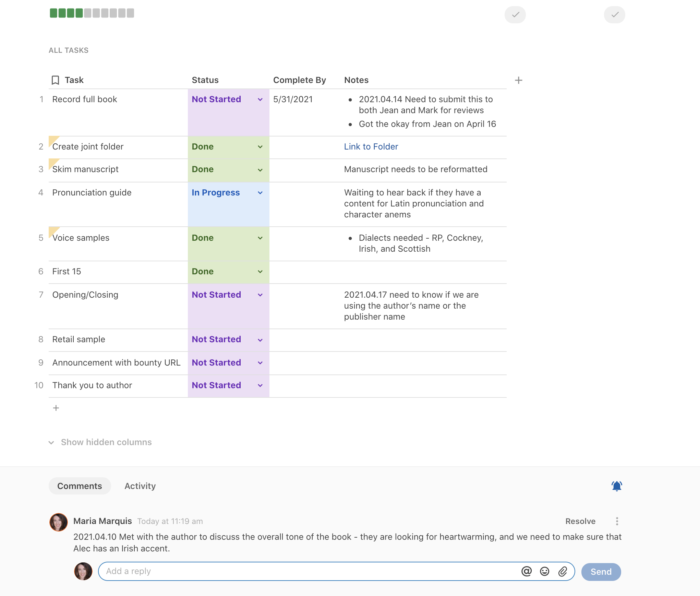Click the mention @ icon in reply box
Screen dimensions: 700x596
(526, 571)
